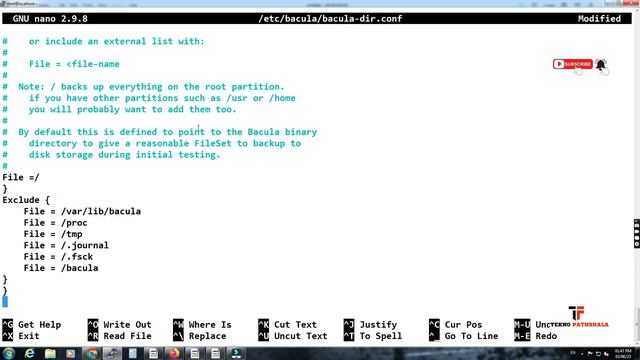640x360 pixels.
Task: Click the 'File = /tmp' line
Action: coord(53,234)
